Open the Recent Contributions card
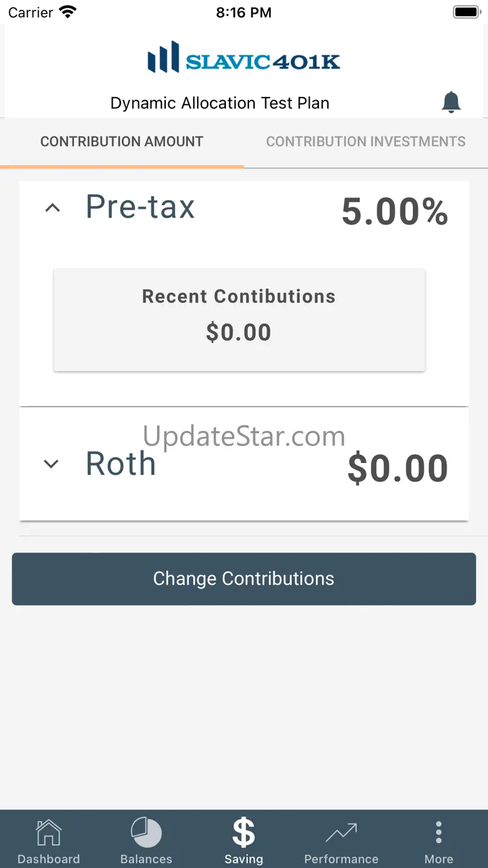Screen dimensions: 488x868 click(239, 320)
